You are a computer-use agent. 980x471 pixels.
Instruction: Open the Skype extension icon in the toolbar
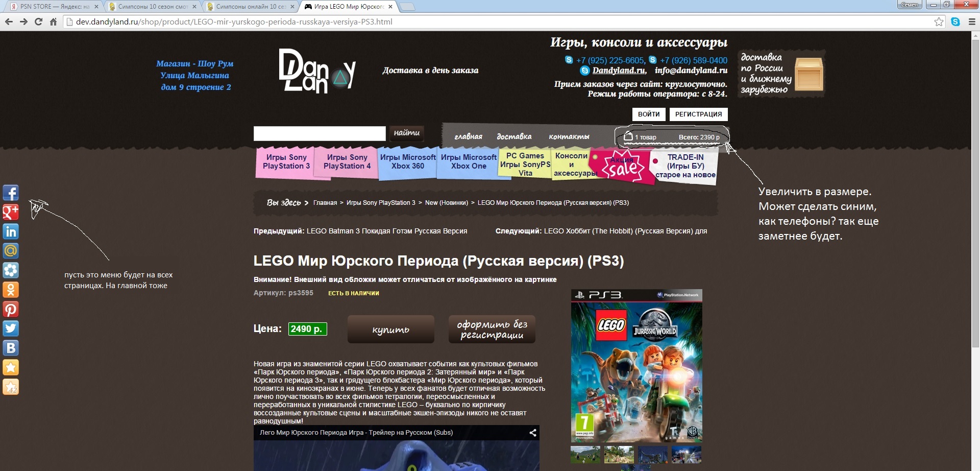click(955, 21)
